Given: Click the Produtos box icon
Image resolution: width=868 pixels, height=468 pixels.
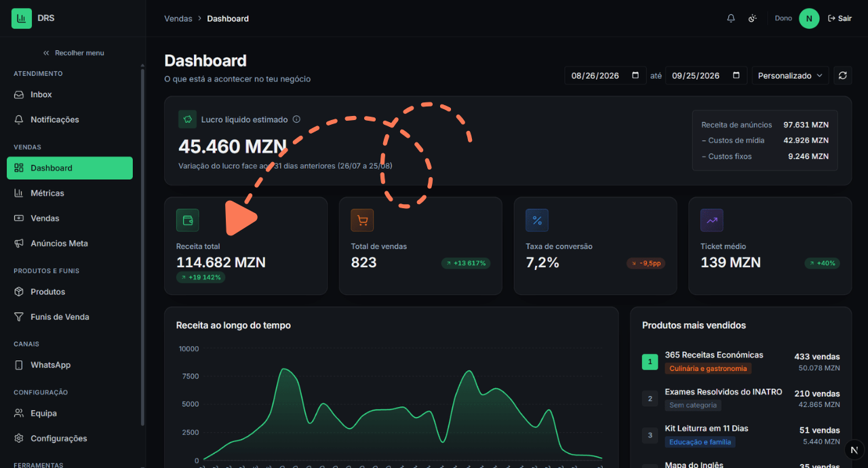Looking at the screenshot, I should 19,292.
